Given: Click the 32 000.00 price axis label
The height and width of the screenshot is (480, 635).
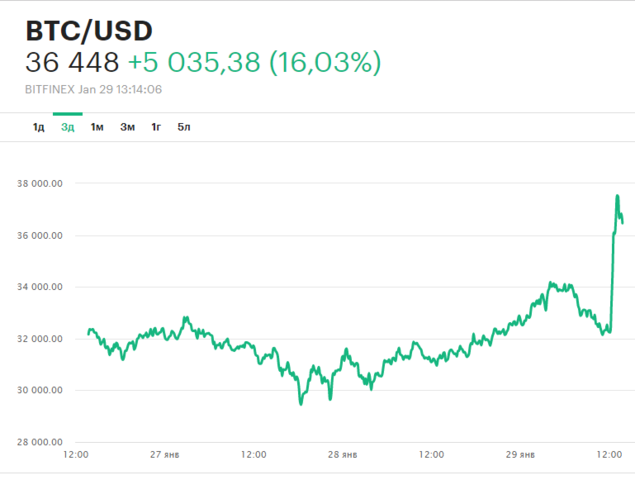Looking at the screenshot, I should pos(41,339).
